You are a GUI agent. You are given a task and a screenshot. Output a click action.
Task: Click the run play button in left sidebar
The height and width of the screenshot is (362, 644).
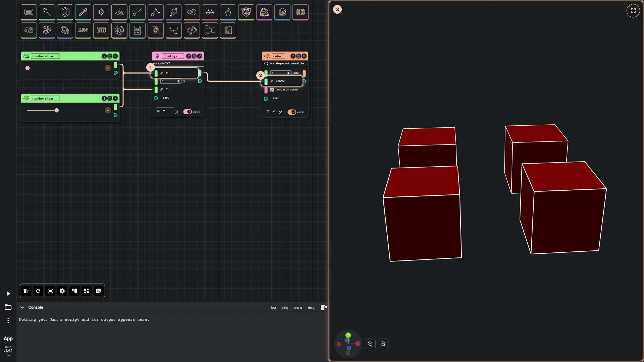click(x=8, y=294)
